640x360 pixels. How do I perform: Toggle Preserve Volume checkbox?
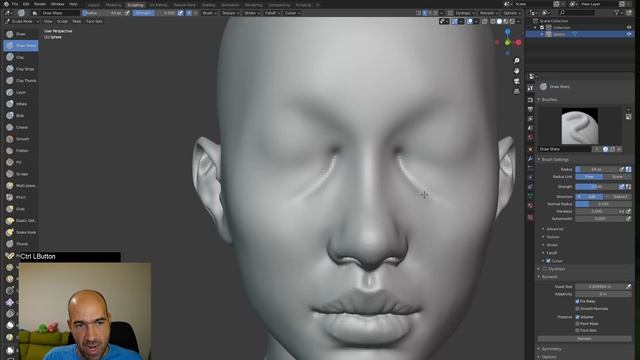tap(577, 317)
